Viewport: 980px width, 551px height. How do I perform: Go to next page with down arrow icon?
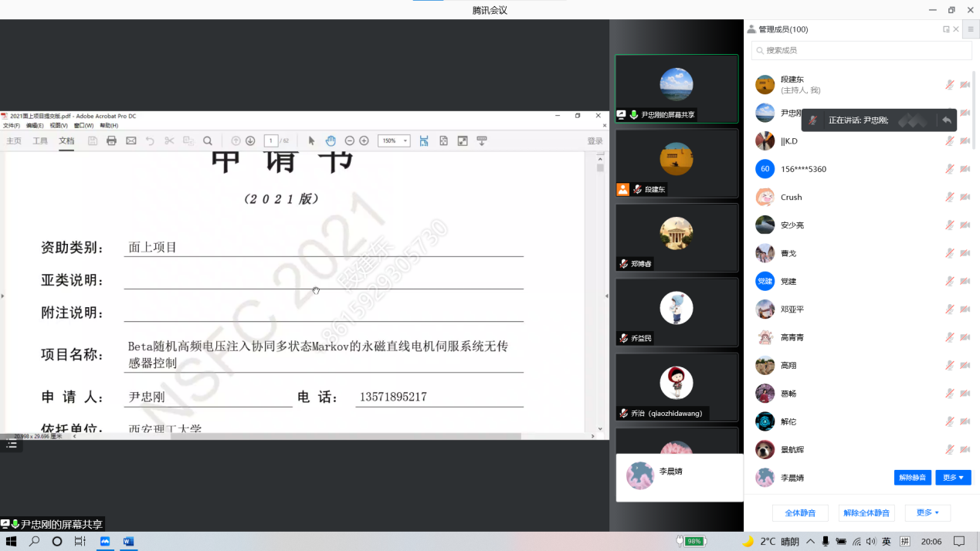[250, 141]
